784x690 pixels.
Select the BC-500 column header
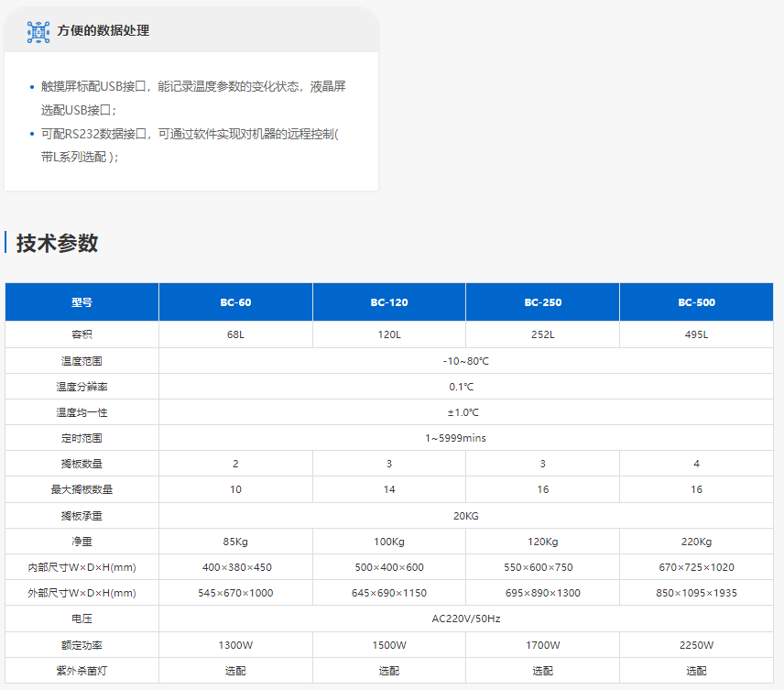[696, 302]
